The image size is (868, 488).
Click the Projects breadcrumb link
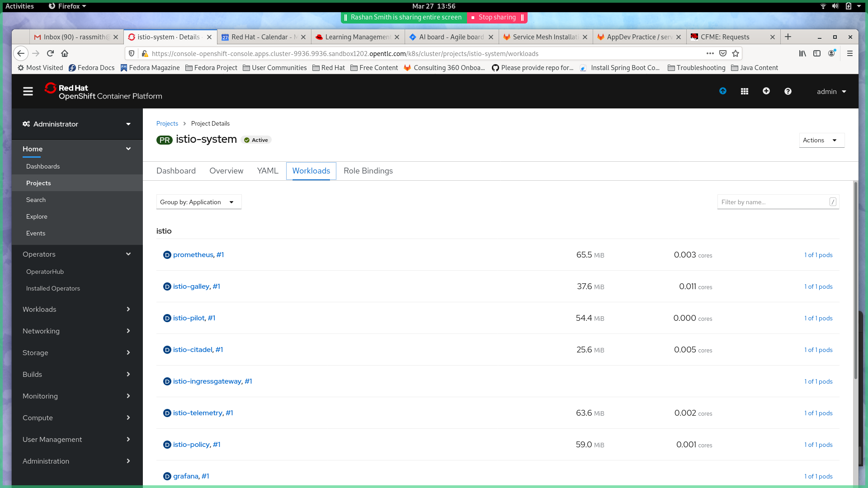[x=167, y=123]
